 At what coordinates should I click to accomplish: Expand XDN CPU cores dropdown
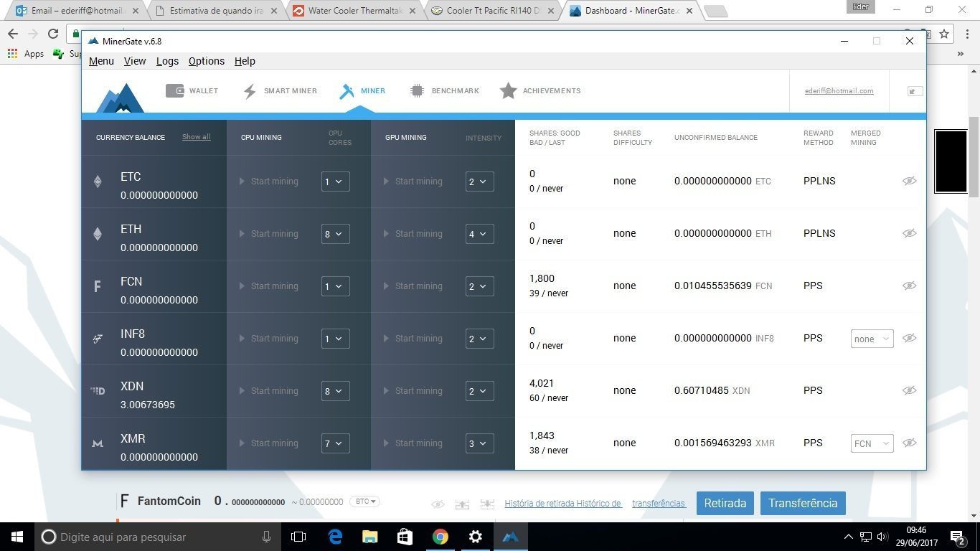coord(335,391)
